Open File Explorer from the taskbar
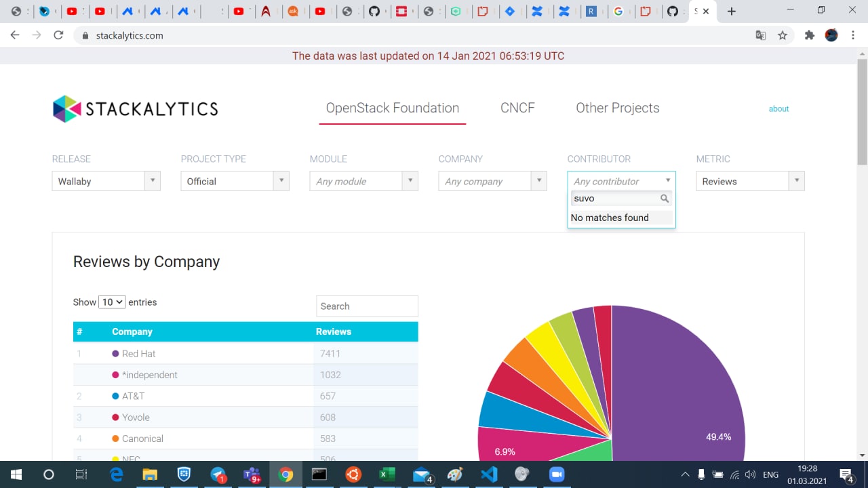868x488 pixels. click(x=150, y=474)
